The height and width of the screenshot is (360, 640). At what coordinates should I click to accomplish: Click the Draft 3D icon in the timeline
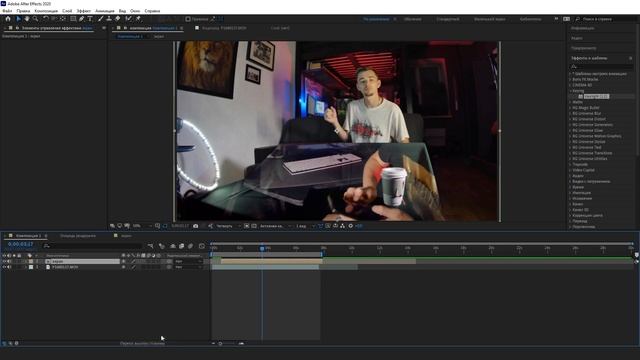162,246
